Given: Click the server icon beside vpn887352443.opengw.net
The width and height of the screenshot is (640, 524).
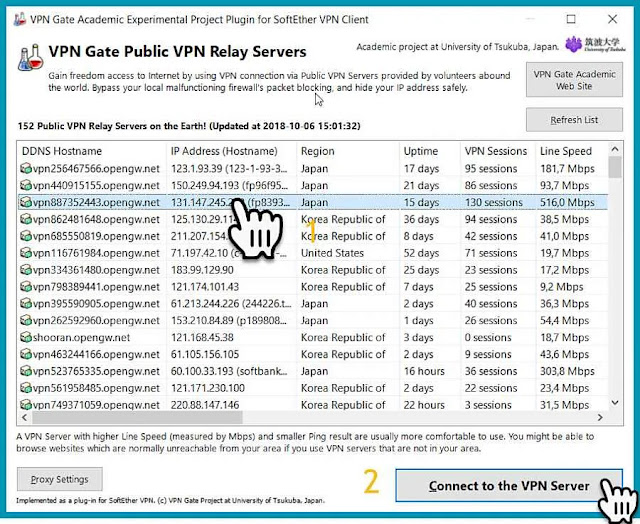Looking at the screenshot, I should [26, 202].
